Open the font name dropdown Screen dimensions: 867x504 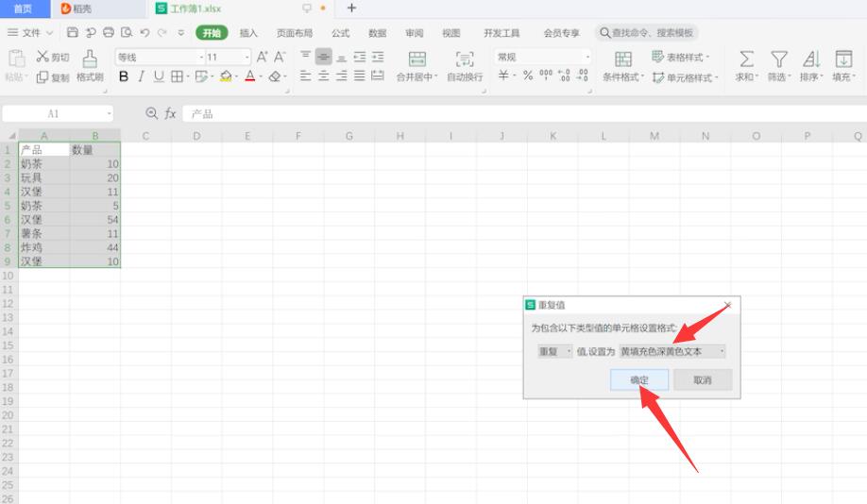point(201,57)
